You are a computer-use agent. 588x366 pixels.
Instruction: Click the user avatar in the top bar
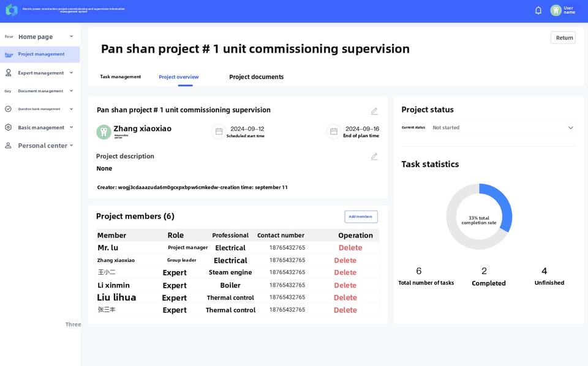556,10
